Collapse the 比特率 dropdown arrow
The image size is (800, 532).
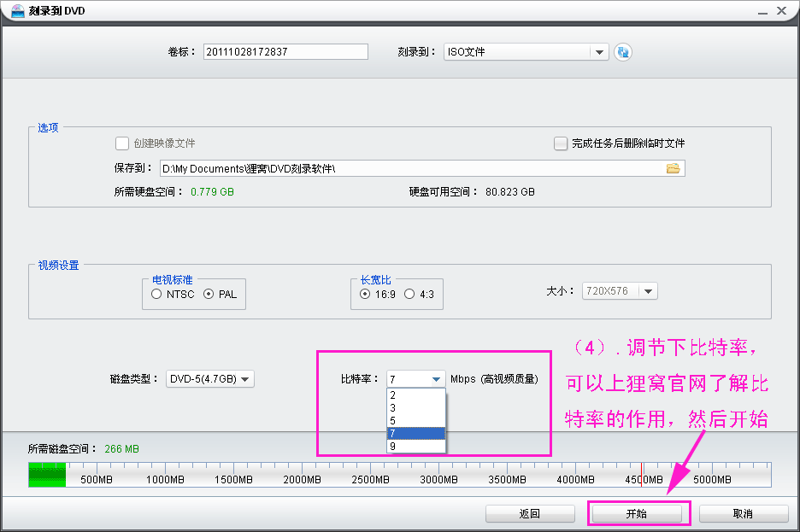[x=436, y=379]
